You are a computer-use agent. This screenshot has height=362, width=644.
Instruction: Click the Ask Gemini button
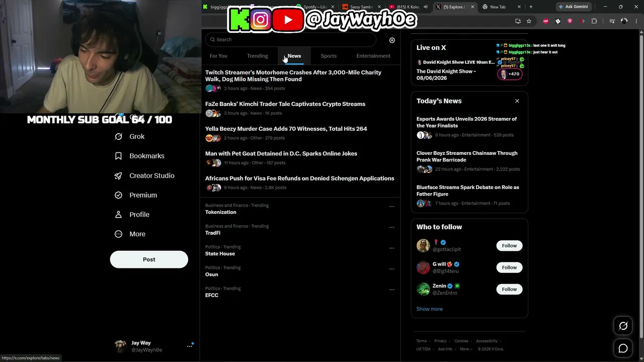coord(573,7)
